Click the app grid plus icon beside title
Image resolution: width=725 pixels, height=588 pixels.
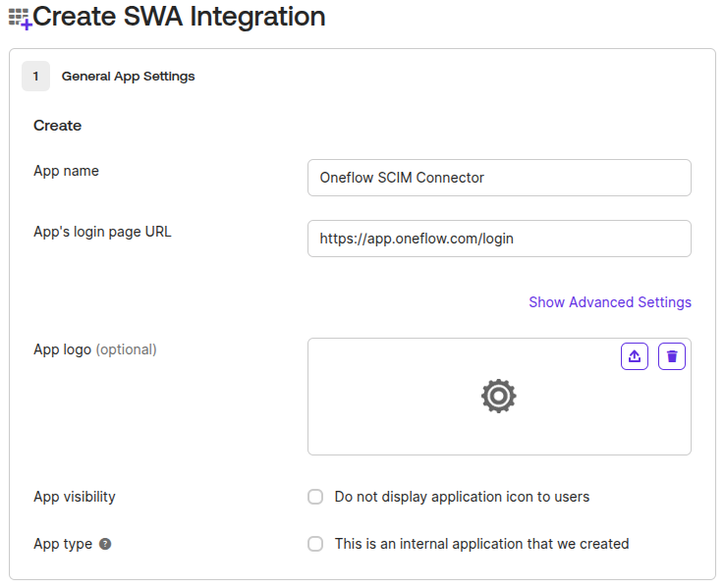[20, 19]
